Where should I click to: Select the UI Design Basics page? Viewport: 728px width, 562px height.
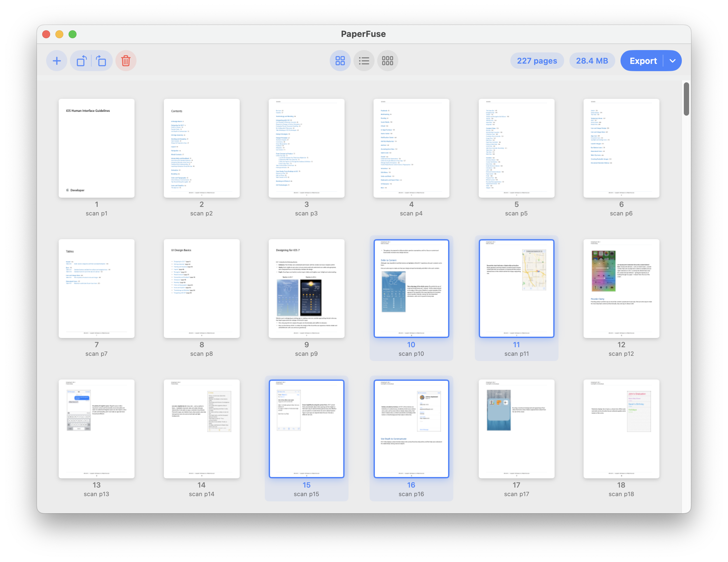coord(201,288)
